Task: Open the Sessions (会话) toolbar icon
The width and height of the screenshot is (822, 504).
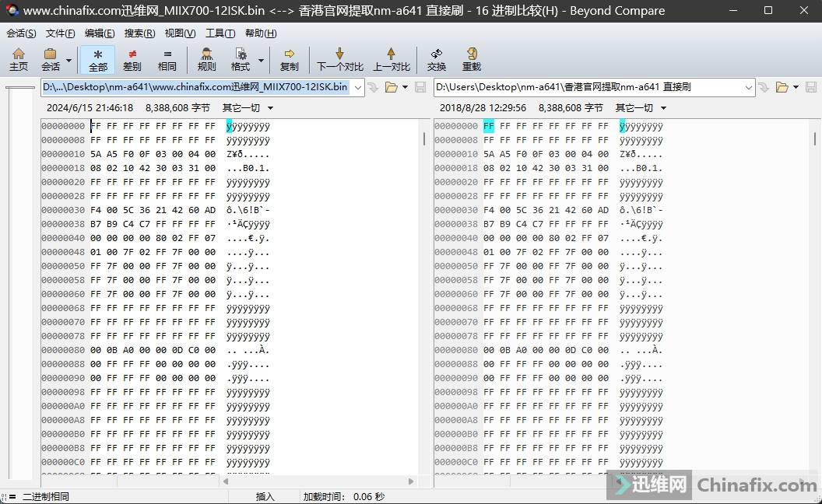Action: [x=51, y=59]
